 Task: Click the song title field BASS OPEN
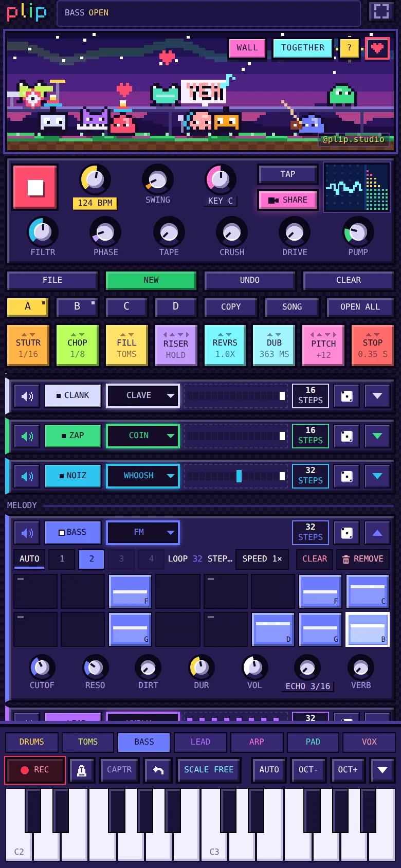[x=209, y=13]
